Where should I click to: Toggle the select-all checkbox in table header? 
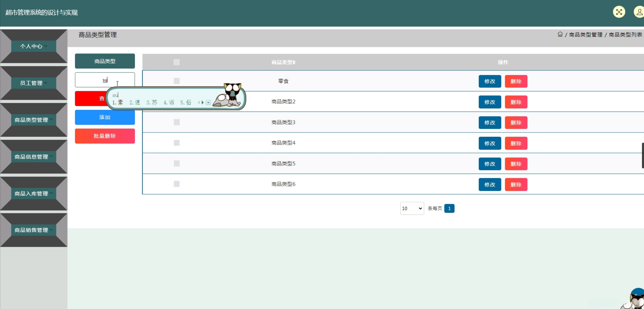[x=176, y=62]
